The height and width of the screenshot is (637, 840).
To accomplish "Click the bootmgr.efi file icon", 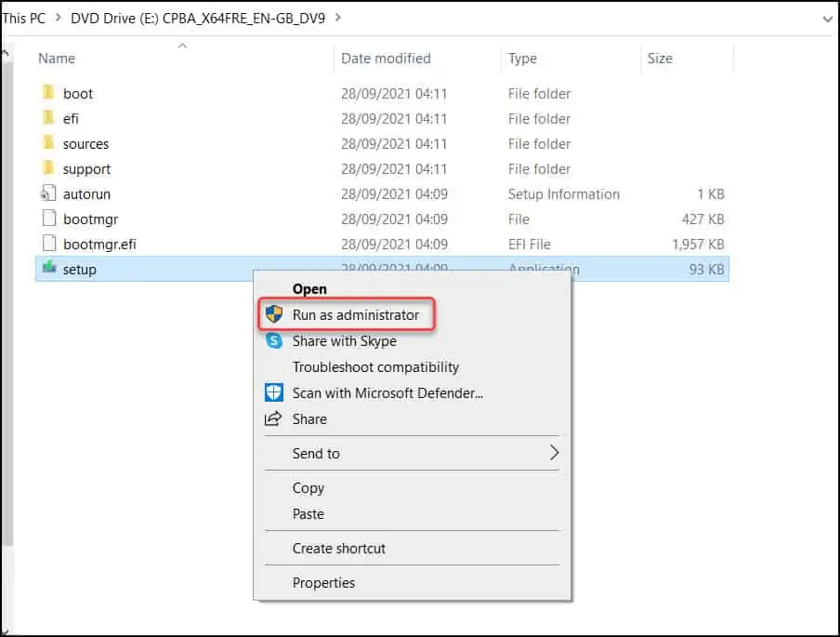I will click(48, 244).
